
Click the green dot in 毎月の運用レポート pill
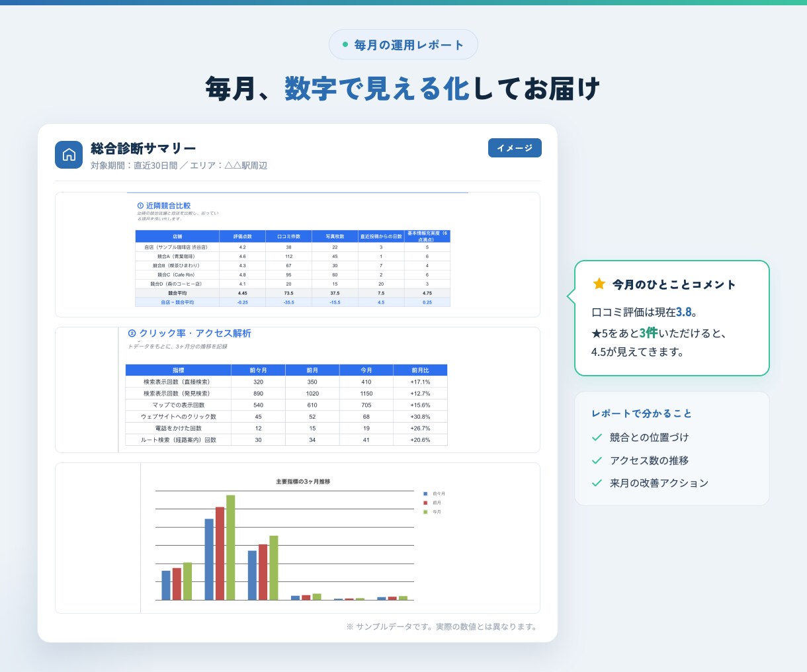[x=345, y=45]
